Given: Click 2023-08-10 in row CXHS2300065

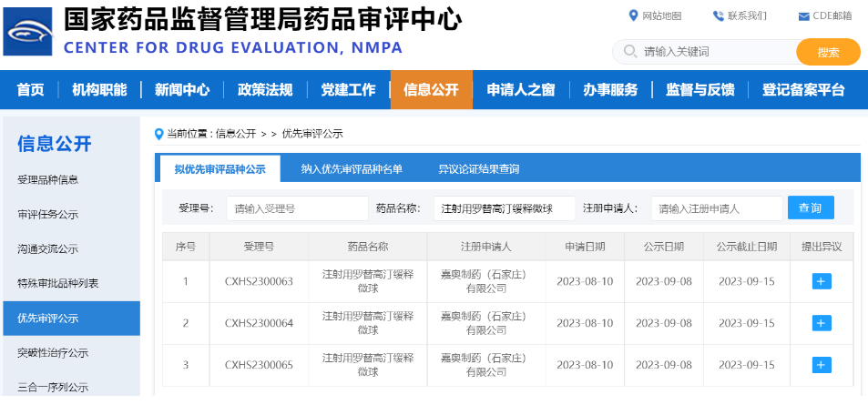Looking at the screenshot, I should click(585, 366).
